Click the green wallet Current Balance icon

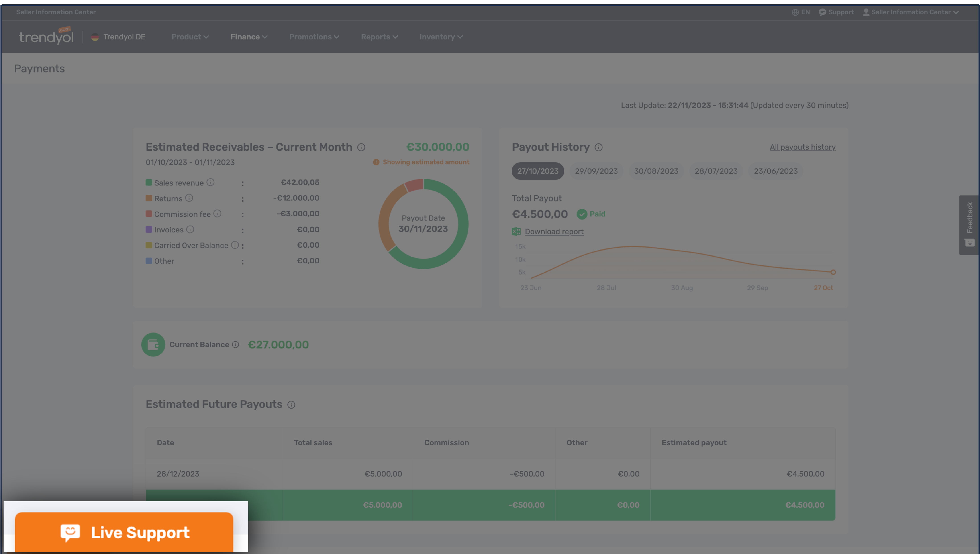coord(153,345)
